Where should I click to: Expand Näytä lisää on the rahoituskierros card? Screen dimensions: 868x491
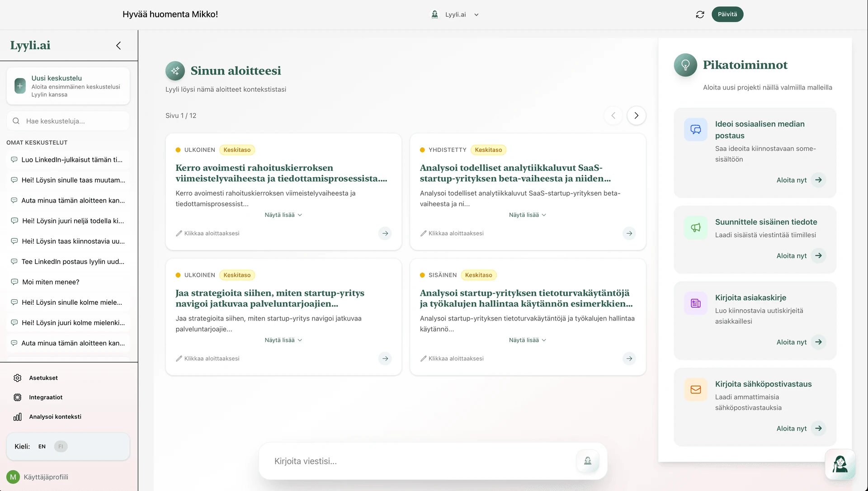pyautogui.click(x=283, y=215)
